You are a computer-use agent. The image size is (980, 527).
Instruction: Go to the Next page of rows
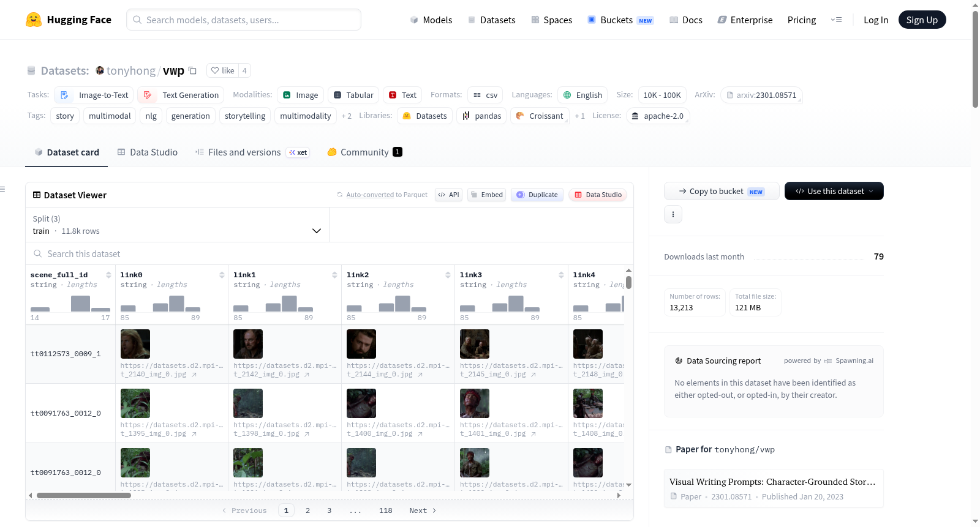pos(423,510)
